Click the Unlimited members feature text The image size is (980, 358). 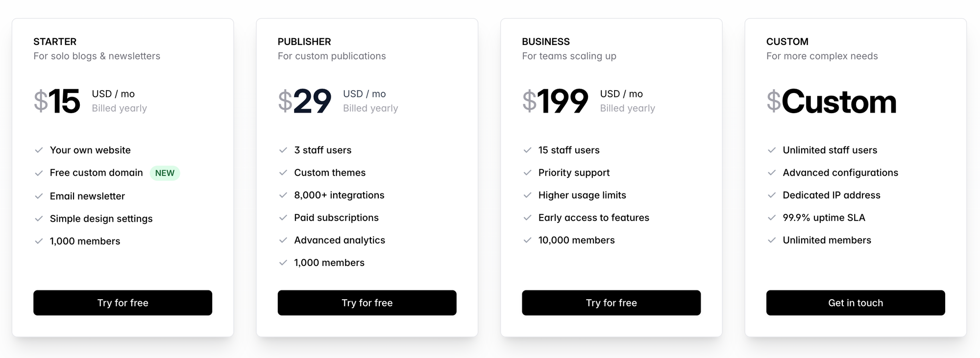click(x=827, y=240)
